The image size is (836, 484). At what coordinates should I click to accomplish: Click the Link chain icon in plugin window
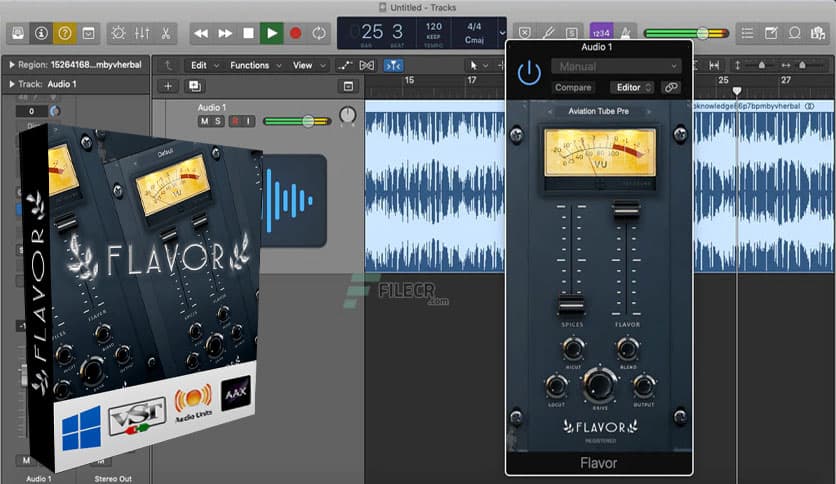(x=671, y=87)
